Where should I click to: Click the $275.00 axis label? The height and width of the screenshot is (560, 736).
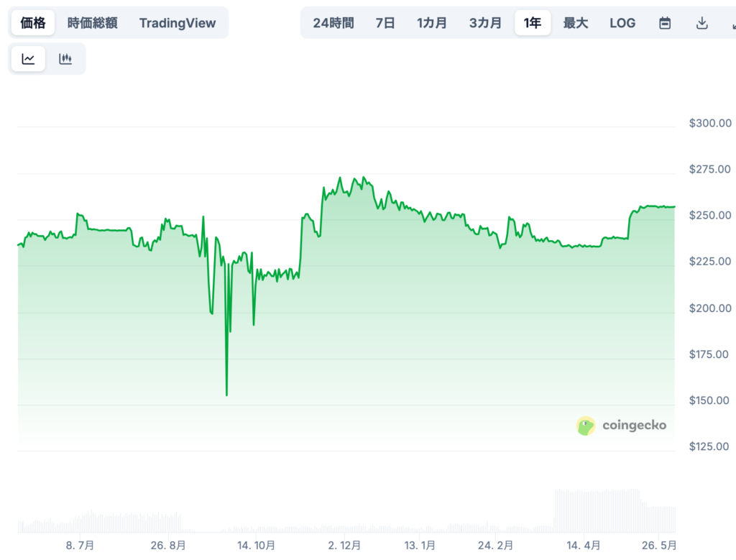tap(709, 169)
